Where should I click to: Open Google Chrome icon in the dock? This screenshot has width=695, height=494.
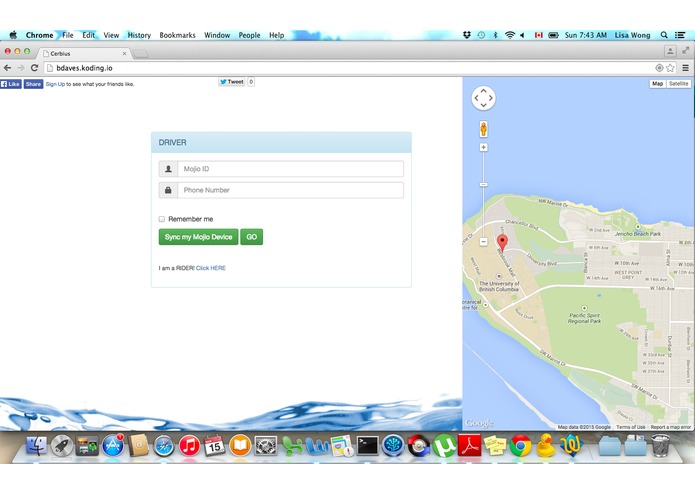coord(520,445)
